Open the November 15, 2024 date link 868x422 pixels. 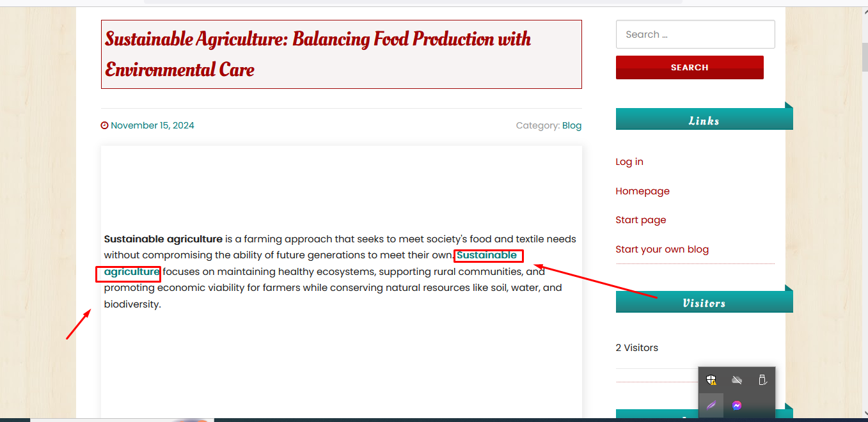(152, 125)
